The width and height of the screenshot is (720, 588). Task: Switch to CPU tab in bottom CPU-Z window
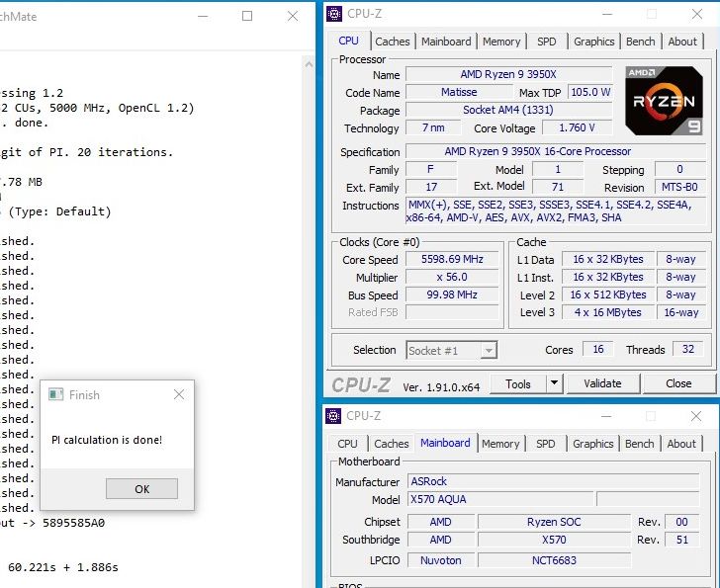pyautogui.click(x=347, y=444)
